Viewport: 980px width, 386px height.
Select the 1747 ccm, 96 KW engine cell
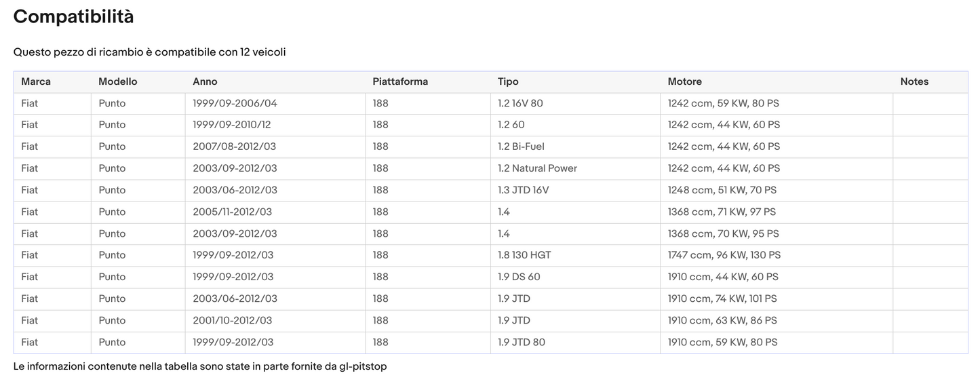tap(724, 255)
